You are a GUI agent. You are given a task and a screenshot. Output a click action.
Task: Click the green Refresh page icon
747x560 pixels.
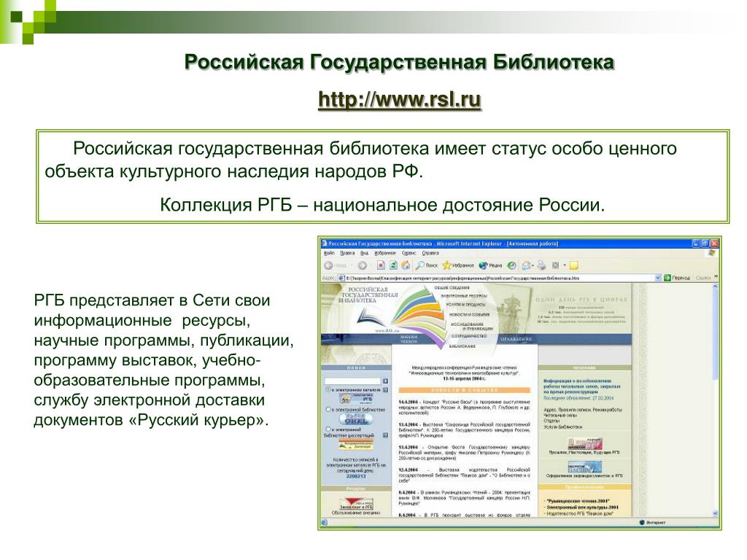tap(393, 265)
